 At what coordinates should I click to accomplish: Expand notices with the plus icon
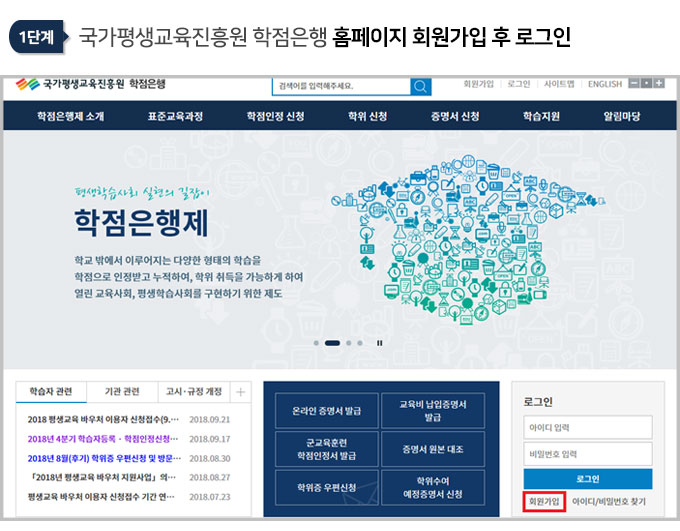tap(241, 392)
